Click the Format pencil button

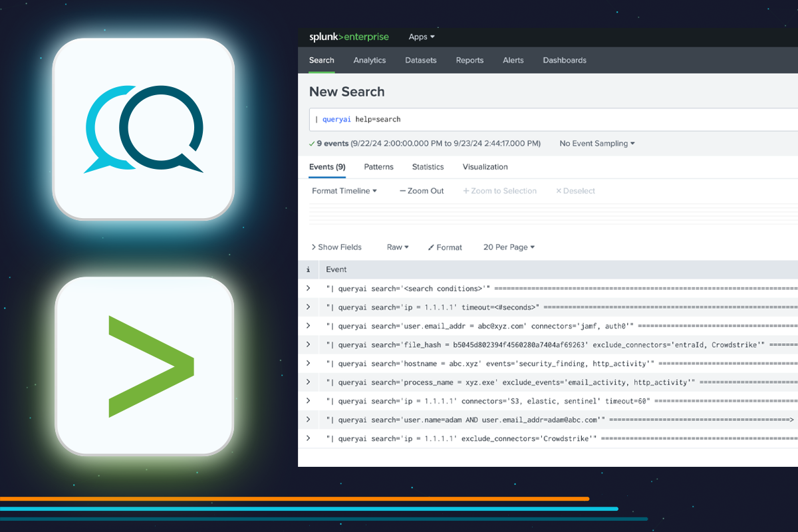tap(445, 247)
